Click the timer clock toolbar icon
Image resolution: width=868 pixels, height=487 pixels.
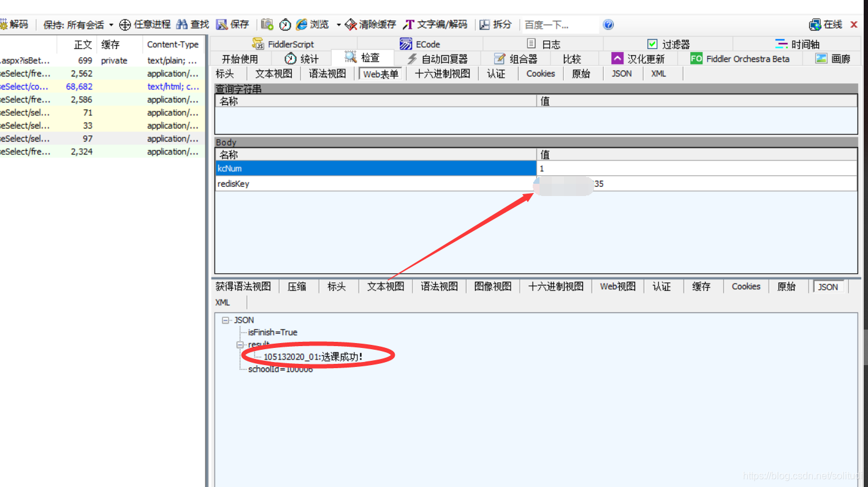point(285,25)
